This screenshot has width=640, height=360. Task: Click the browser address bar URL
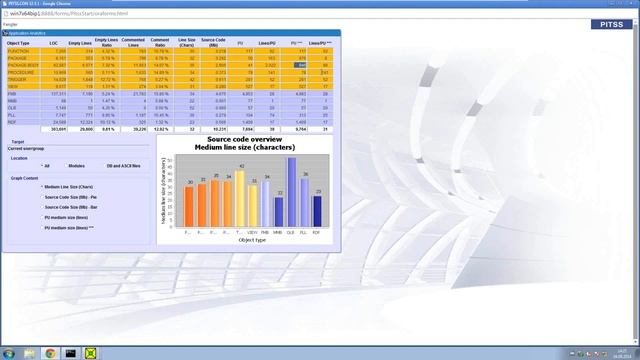tap(69, 13)
